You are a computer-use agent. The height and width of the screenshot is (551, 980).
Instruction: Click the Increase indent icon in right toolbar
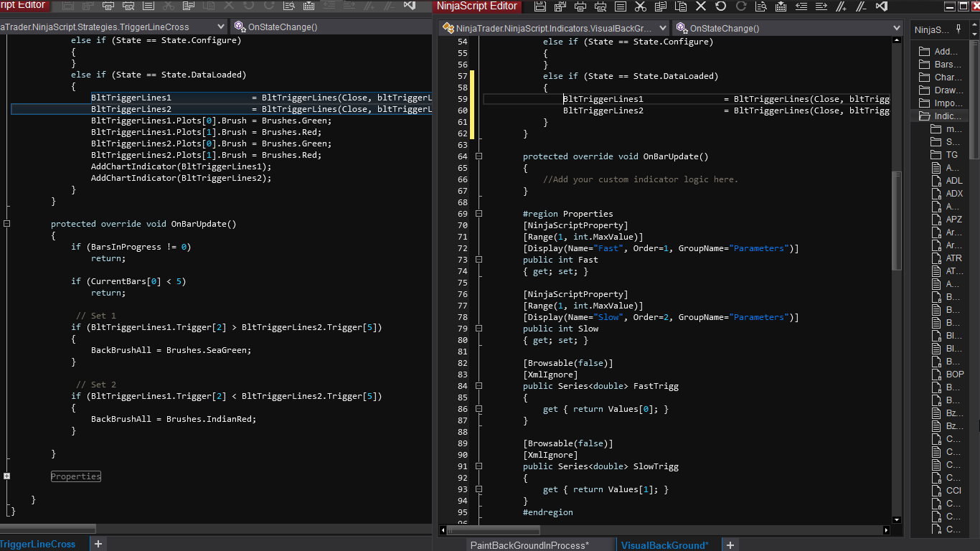(821, 6)
